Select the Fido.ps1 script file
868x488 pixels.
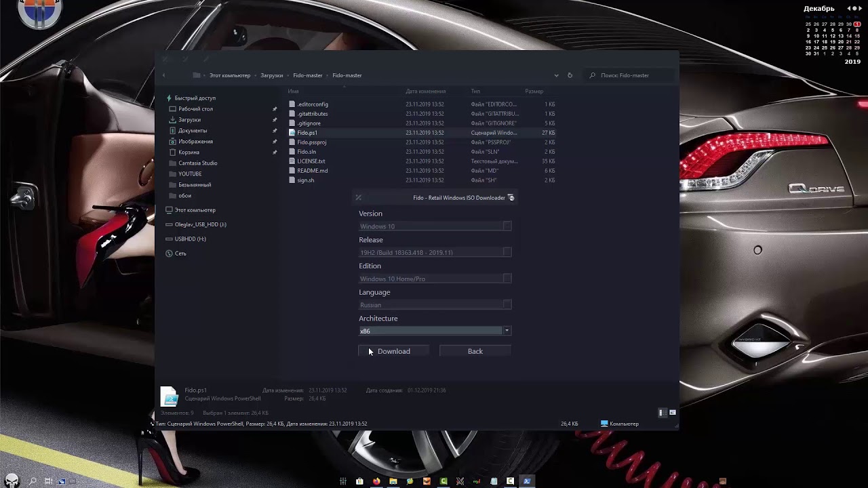pos(307,133)
